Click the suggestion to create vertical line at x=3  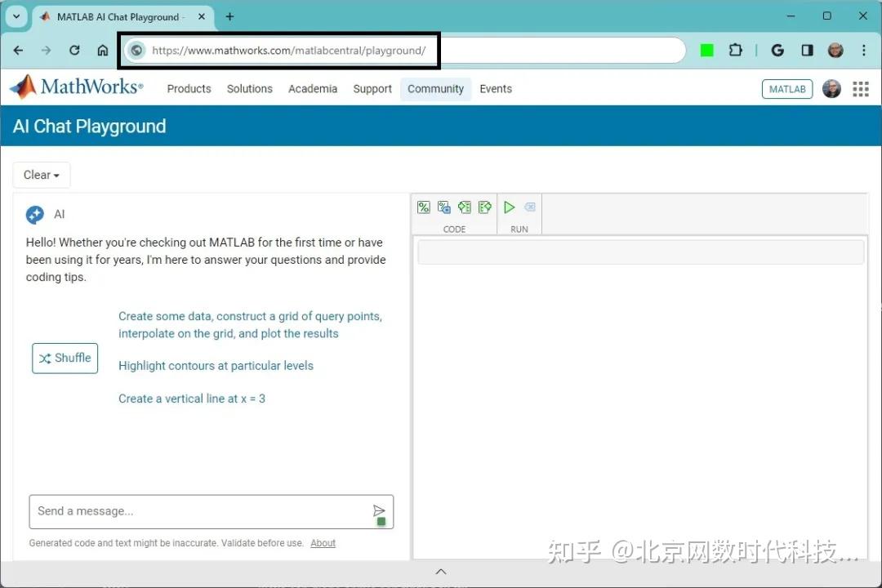[x=192, y=399]
